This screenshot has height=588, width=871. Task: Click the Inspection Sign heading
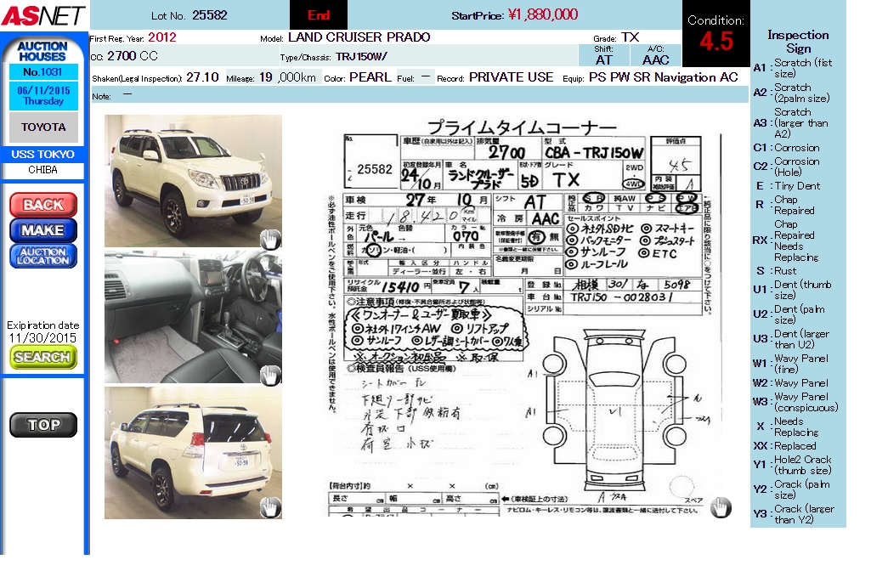click(x=798, y=42)
